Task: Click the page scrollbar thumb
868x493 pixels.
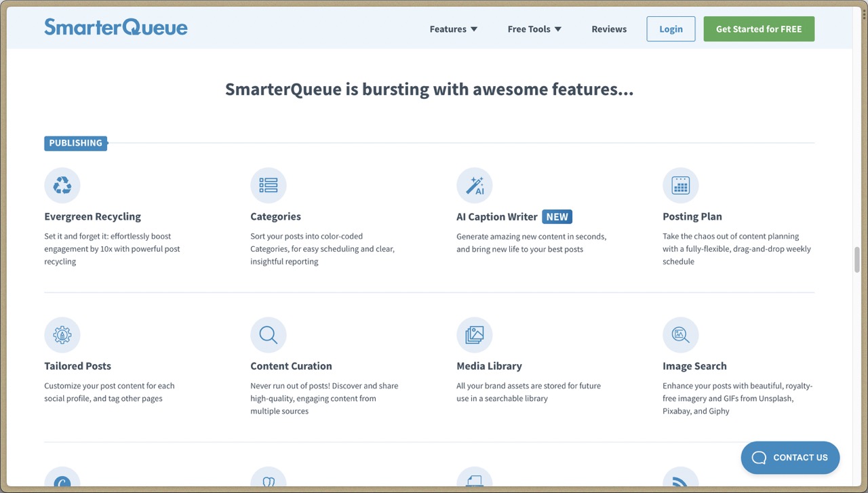Action: 857,260
